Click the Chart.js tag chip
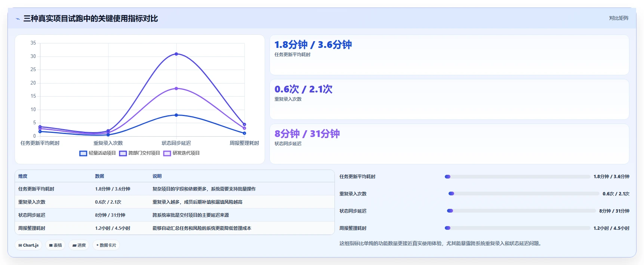The width and height of the screenshot is (644, 265). [x=28, y=245]
